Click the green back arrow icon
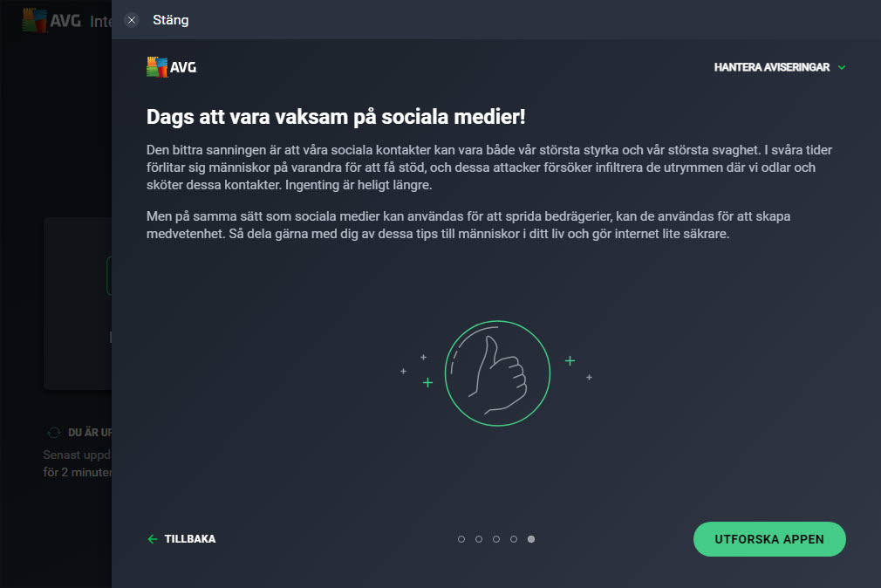881x588 pixels. 153,539
